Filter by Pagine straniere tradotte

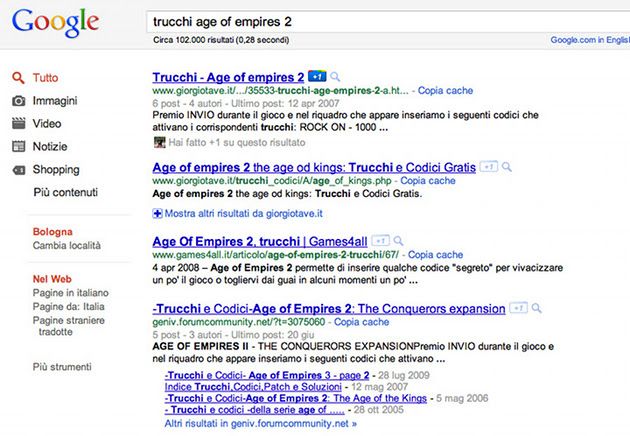pyautogui.click(x=69, y=326)
